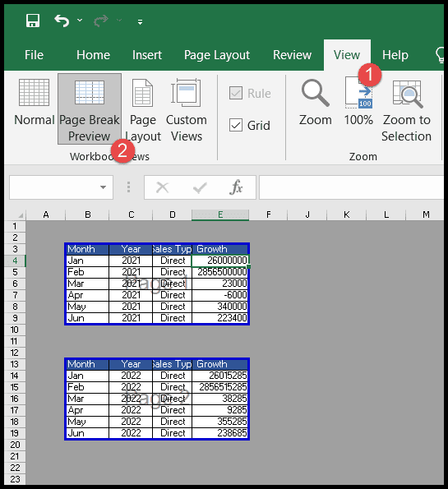Click the Undo arrow icon

pos(62,21)
